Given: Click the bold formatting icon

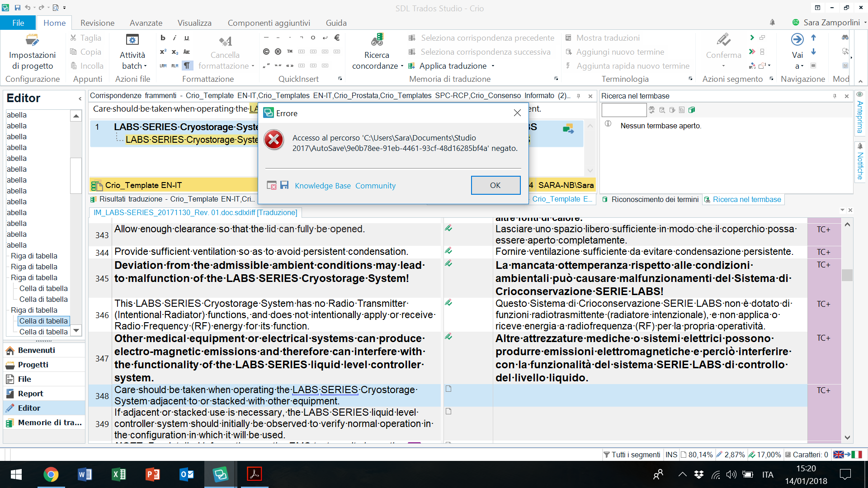Looking at the screenshot, I should pos(163,38).
